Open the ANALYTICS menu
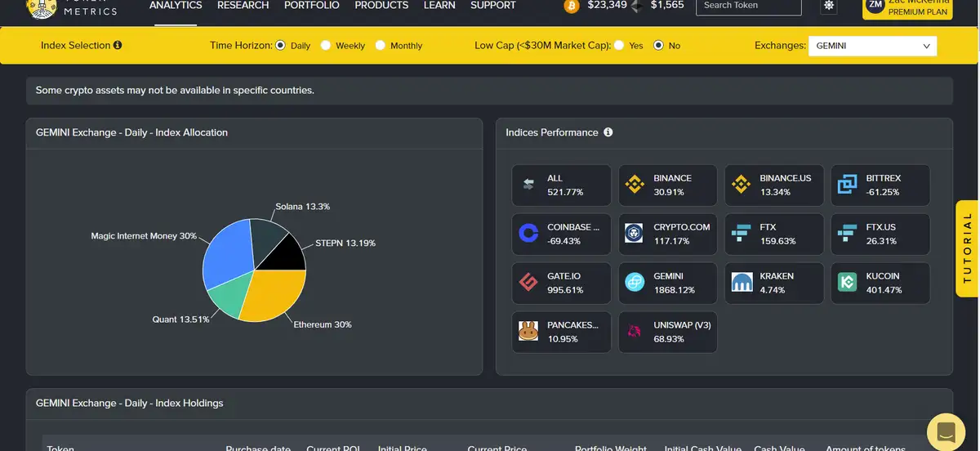 tap(176, 6)
